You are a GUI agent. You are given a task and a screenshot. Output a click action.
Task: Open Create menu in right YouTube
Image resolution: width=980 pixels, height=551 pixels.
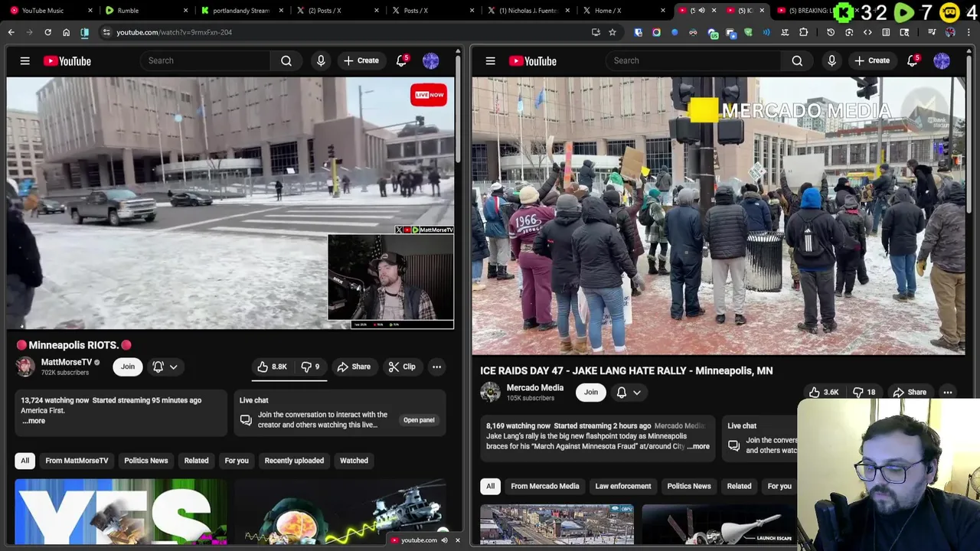(x=872, y=60)
